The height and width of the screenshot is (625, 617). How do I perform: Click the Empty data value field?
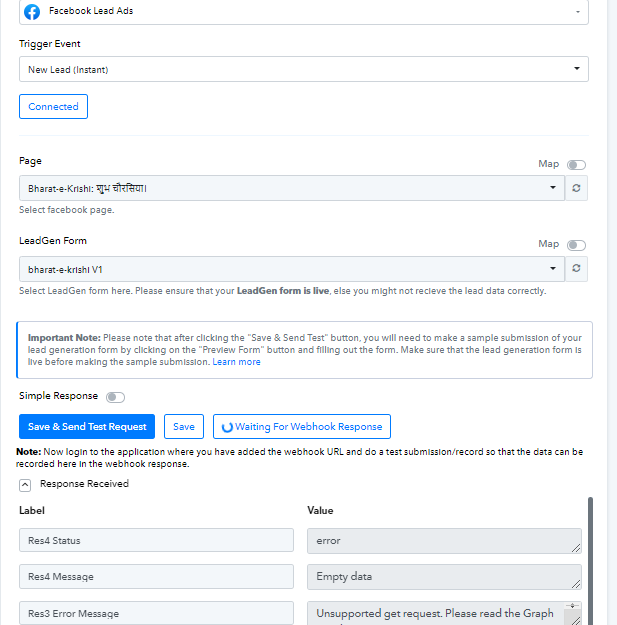444,577
